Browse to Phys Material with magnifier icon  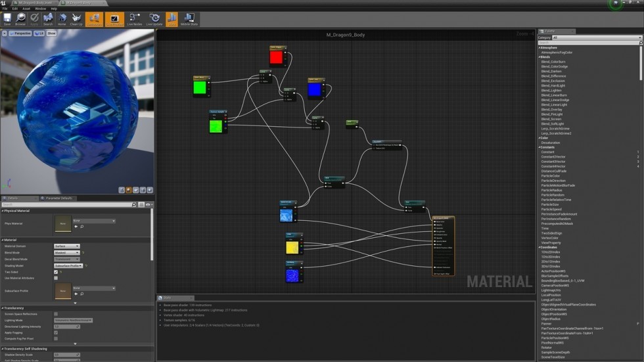[x=81, y=227]
